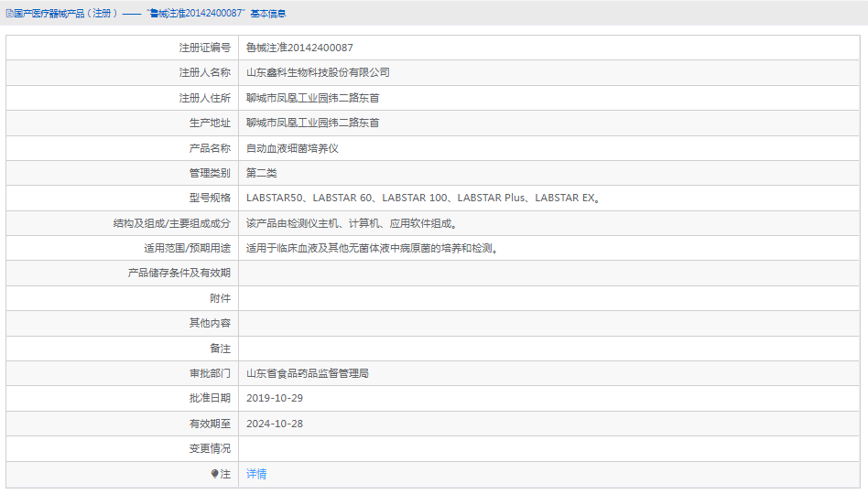Select product name 自动血液细菌培养仪
This screenshot has height=494, width=868.
[292, 148]
